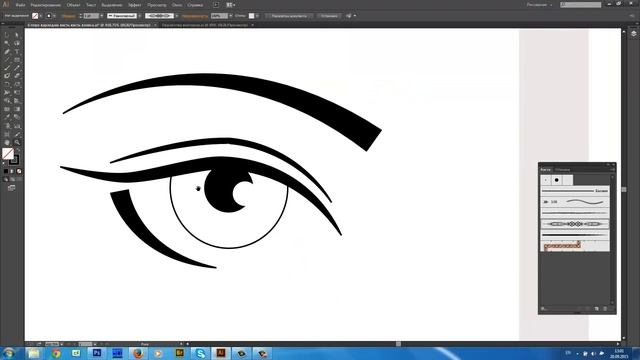
Task: Delete selected brush via trash icon
Action: 605,309
